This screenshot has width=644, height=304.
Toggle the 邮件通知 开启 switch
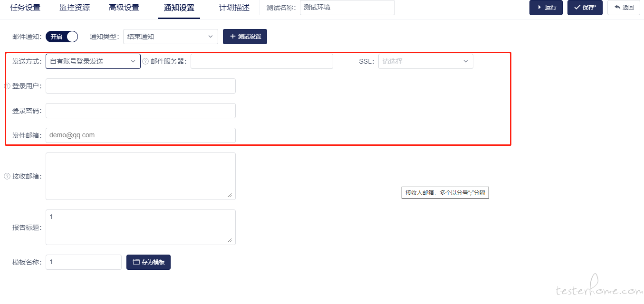pos(62,37)
